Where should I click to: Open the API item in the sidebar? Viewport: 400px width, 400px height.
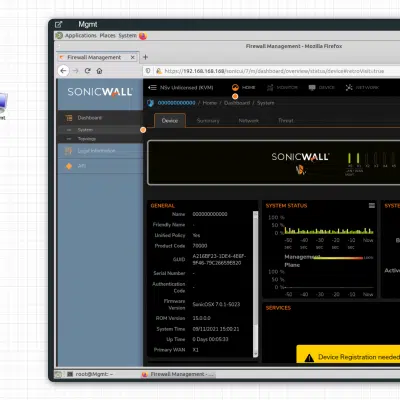pyautogui.click(x=100, y=166)
